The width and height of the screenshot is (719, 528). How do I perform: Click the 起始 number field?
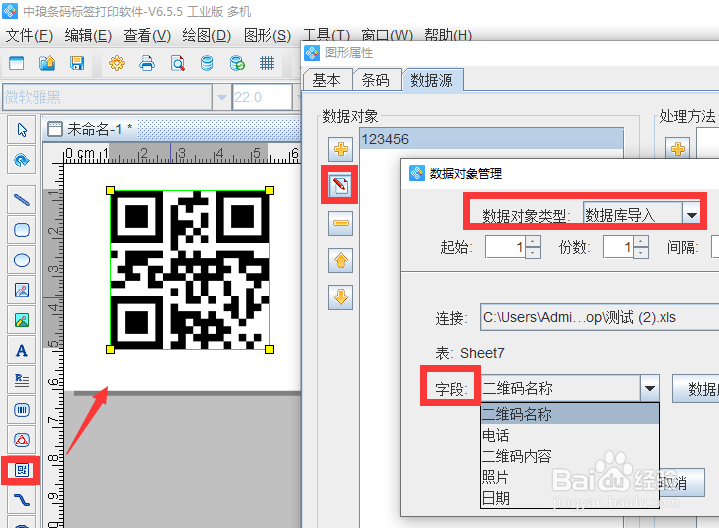[x=506, y=247]
